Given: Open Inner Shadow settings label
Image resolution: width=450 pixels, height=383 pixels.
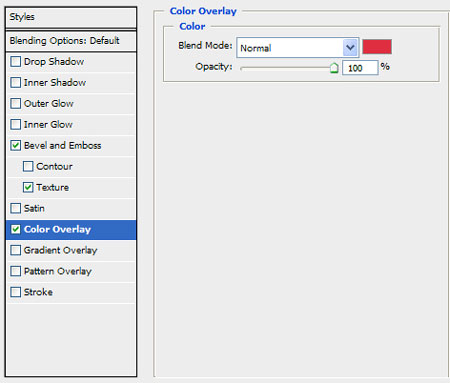Looking at the screenshot, I should (x=55, y=83).
